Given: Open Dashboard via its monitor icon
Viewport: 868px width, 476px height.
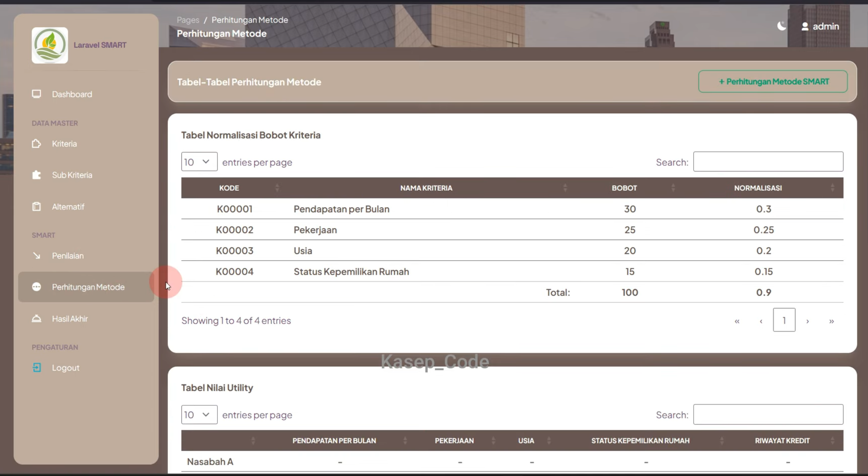Looking at the screenshot, I should pos(36,94).
